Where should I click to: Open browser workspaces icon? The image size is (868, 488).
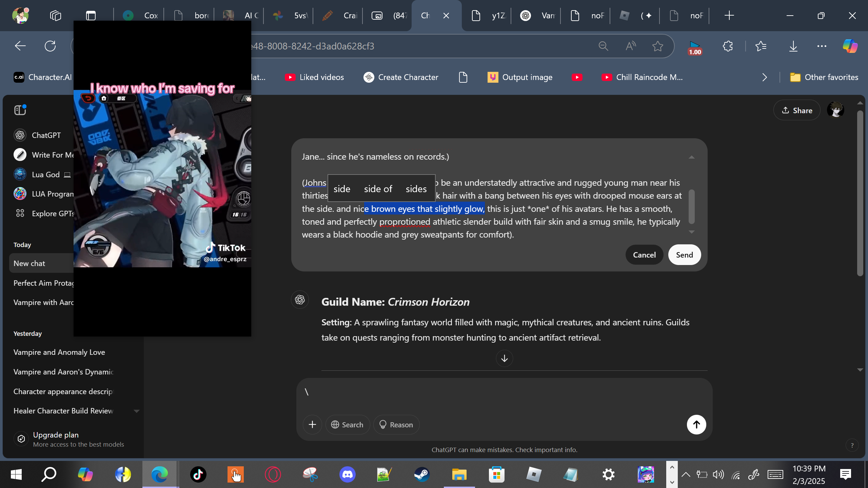56,16
